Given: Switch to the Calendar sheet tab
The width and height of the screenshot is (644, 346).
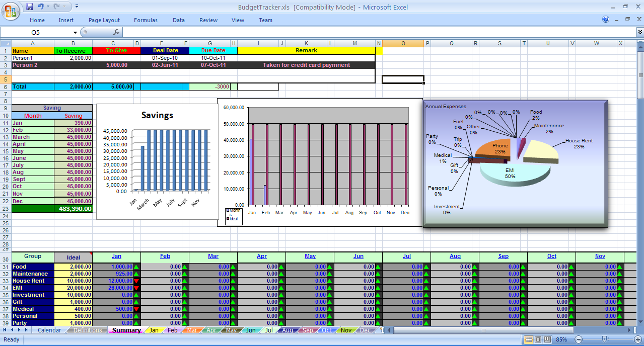Looking at the screenshot, I should [49, 330].
